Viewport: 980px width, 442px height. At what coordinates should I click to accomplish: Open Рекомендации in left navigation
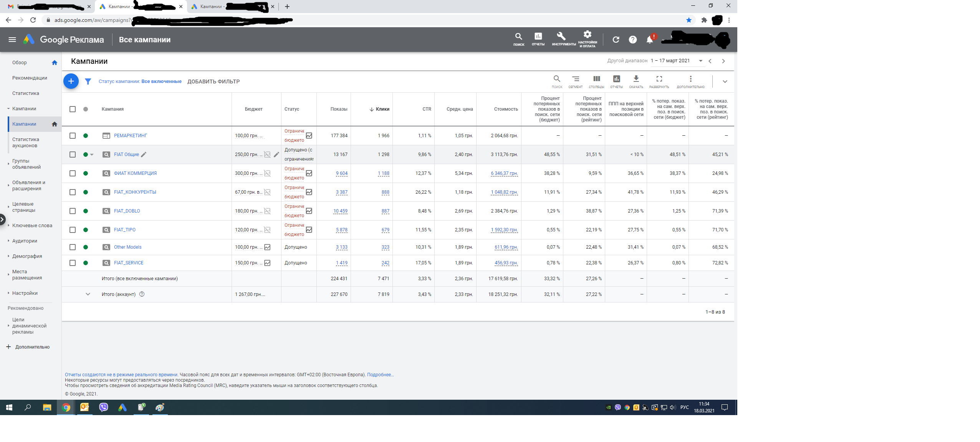[30, 78]
